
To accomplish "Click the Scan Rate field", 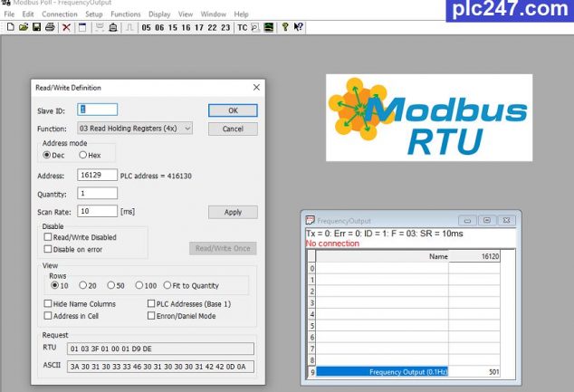I will tap(98, 211).
